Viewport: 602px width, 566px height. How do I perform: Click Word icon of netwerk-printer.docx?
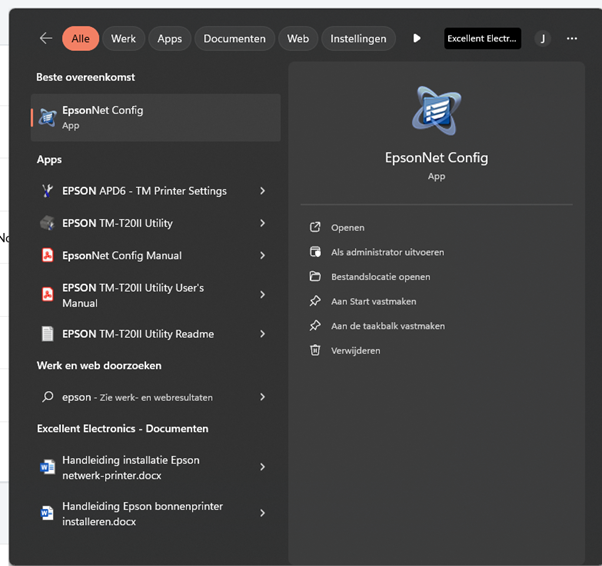[x=47, y=467]
